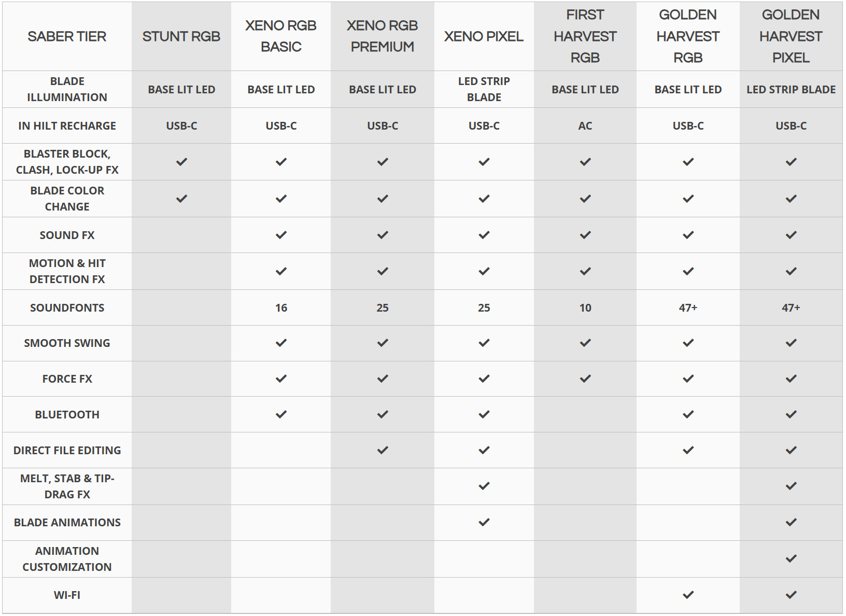Click the Melt, Stab & Tip-Drag checkmark for Xeno Pixel
Image resolution: width=846 pixels, height=616 pixels.
pos(484,486)
